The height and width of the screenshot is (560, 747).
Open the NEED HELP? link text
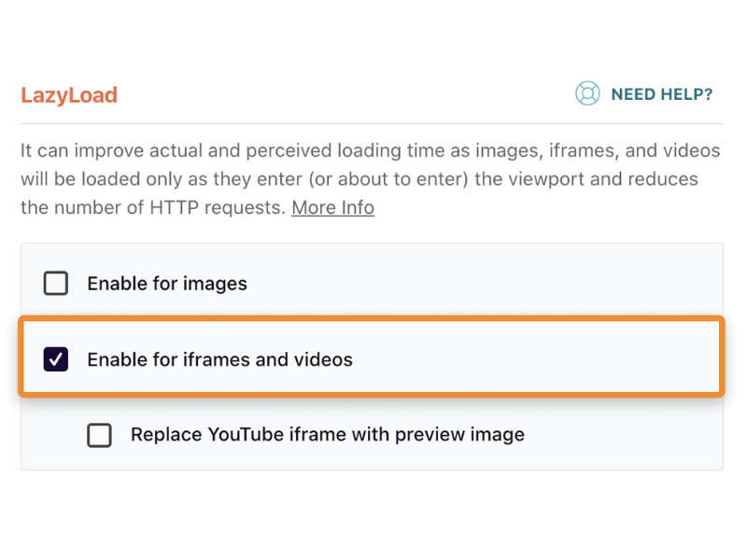pyautogui.click(x=662, y=94)
